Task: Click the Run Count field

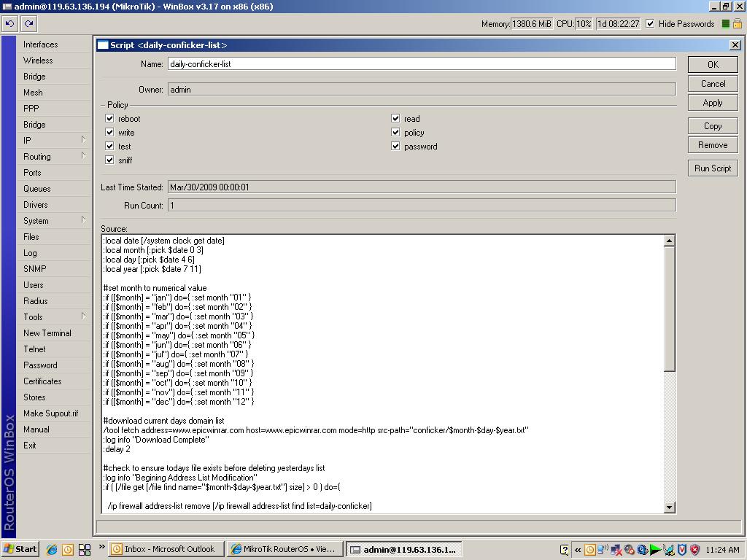Action: [x=422, y=205]
